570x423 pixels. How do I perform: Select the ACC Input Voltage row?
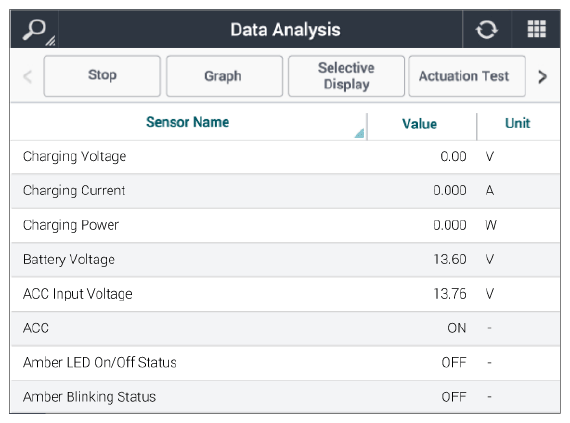point(285,294)
